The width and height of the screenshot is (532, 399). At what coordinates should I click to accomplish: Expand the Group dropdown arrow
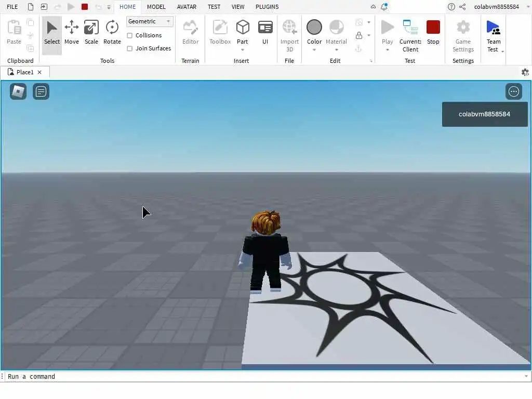369,22
